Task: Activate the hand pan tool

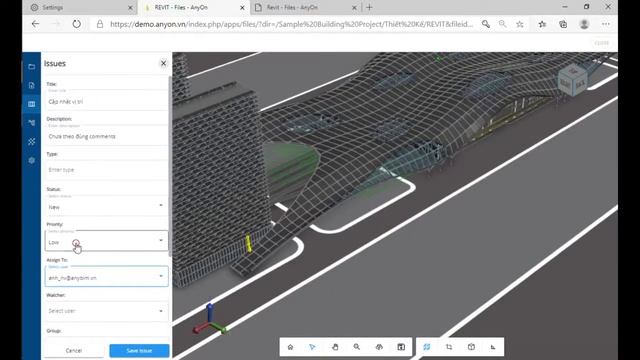Action: click(335, 347)
